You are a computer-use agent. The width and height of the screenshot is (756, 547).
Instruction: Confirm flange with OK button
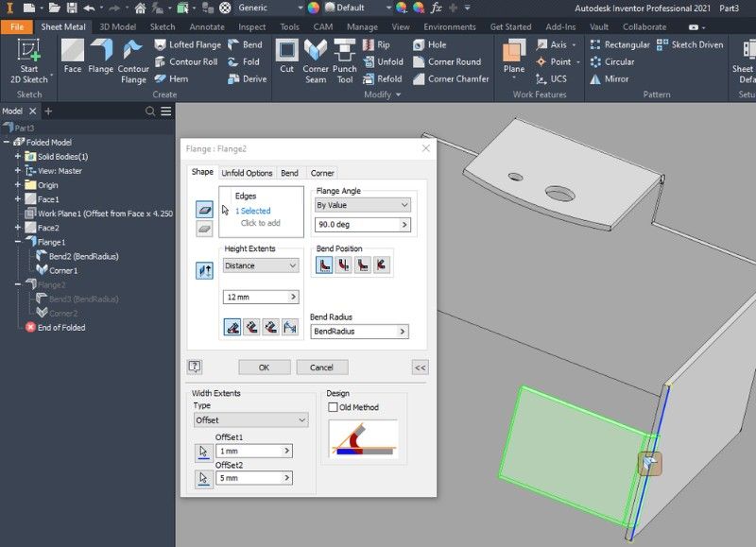click(x=265, y=368)
